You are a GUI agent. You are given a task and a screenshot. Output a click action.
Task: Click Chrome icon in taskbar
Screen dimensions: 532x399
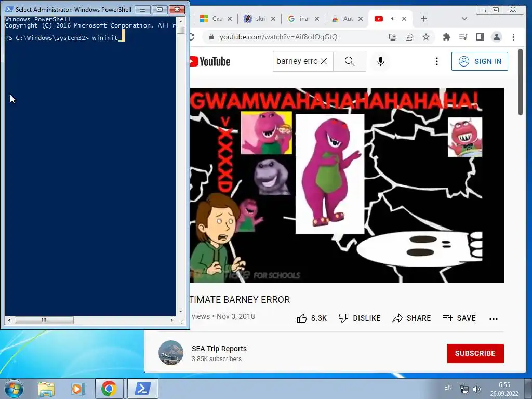coord(109,389)
